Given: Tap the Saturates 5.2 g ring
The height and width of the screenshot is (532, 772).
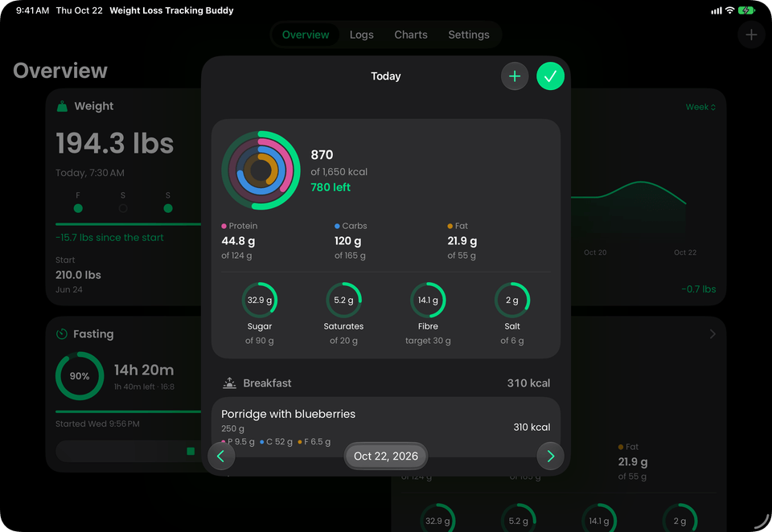Looking at the screenshot, I should (x=343, y=301).
